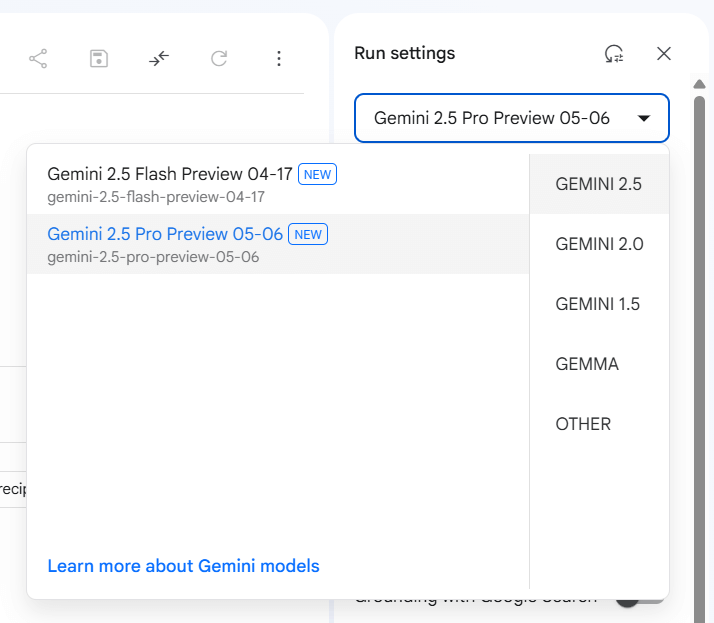
Task: Switch to the GEMMA category
Action: [x=599, y=364]
